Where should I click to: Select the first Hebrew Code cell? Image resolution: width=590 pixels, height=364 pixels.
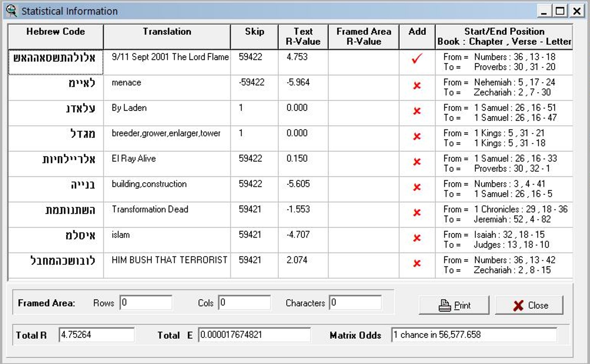56,62
